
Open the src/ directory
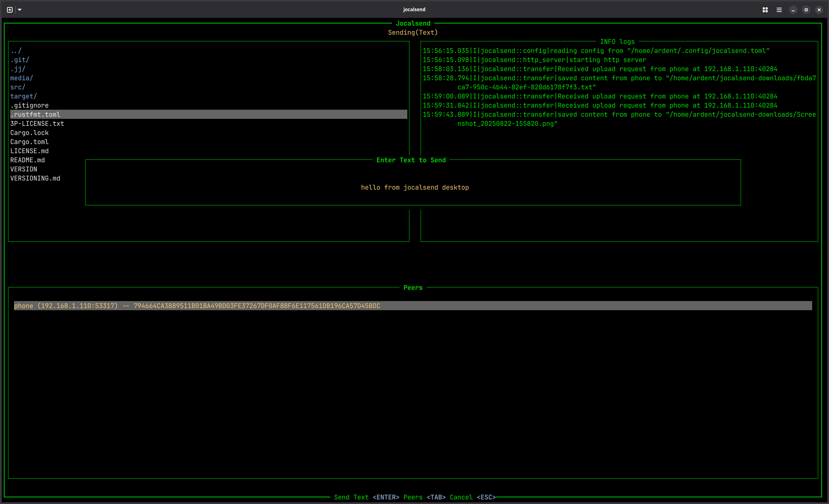[x=18, y=87]
